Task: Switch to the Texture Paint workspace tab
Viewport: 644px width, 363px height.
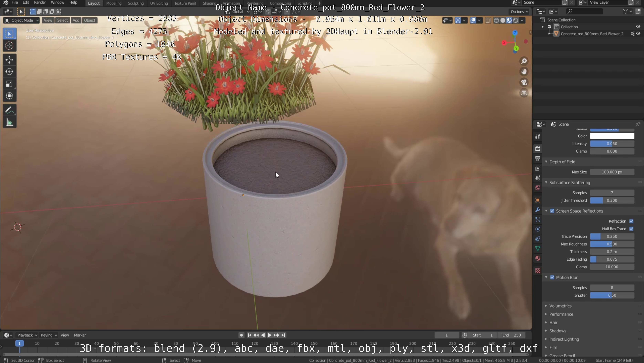Action: (185, 3)
